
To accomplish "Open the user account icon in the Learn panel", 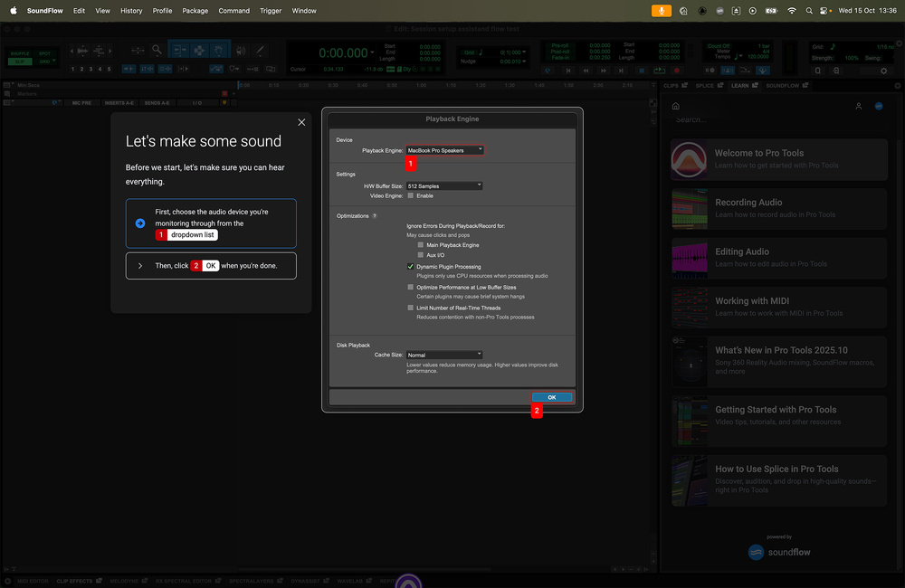I will point(859,106).
